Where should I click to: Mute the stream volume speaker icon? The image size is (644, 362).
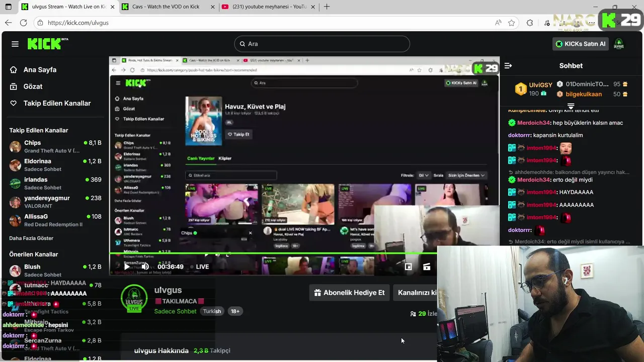[x=145, y=266]
